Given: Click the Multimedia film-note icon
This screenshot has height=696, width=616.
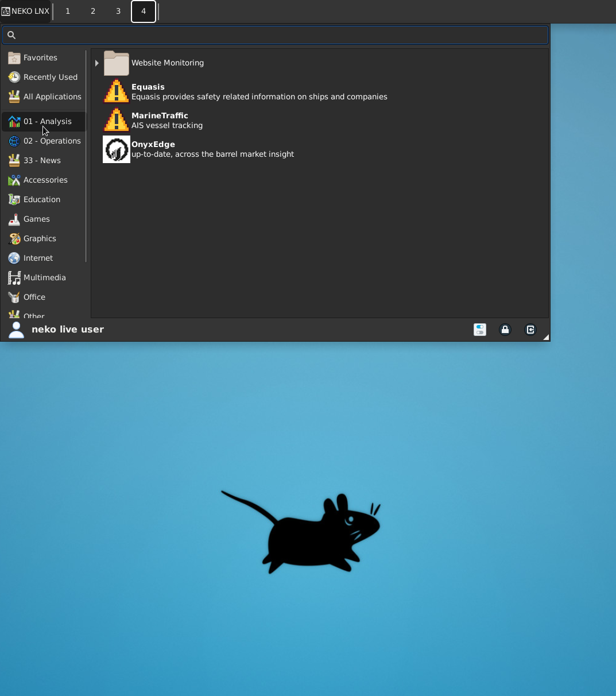Looking at the screenshot, I should [14, 277].
